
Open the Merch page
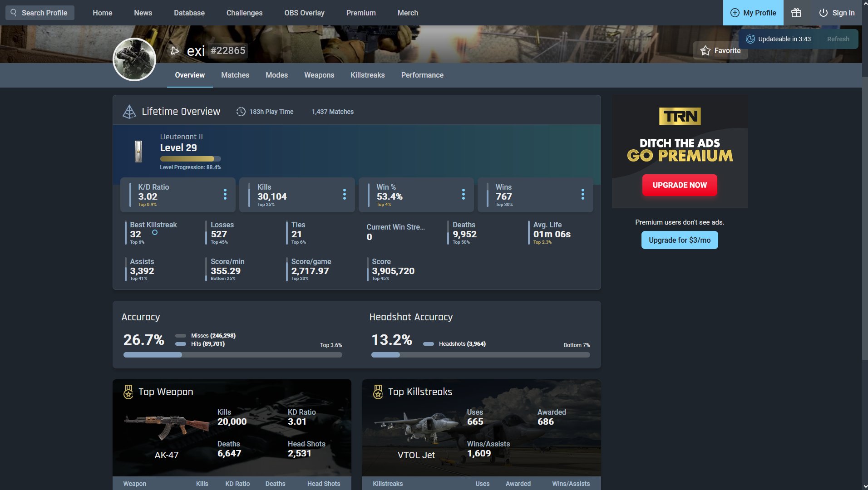pos(408,13)
